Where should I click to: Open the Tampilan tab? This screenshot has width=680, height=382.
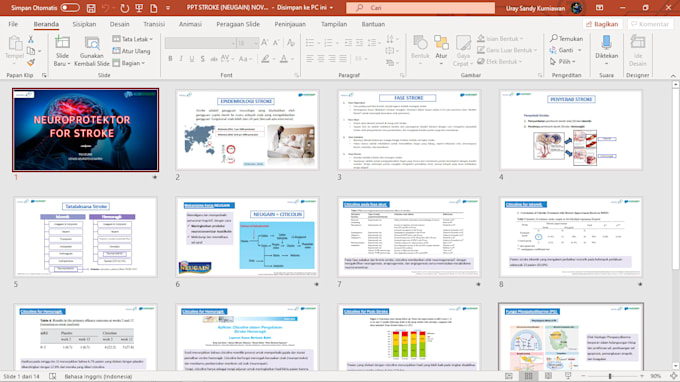(x=333, y=24)
